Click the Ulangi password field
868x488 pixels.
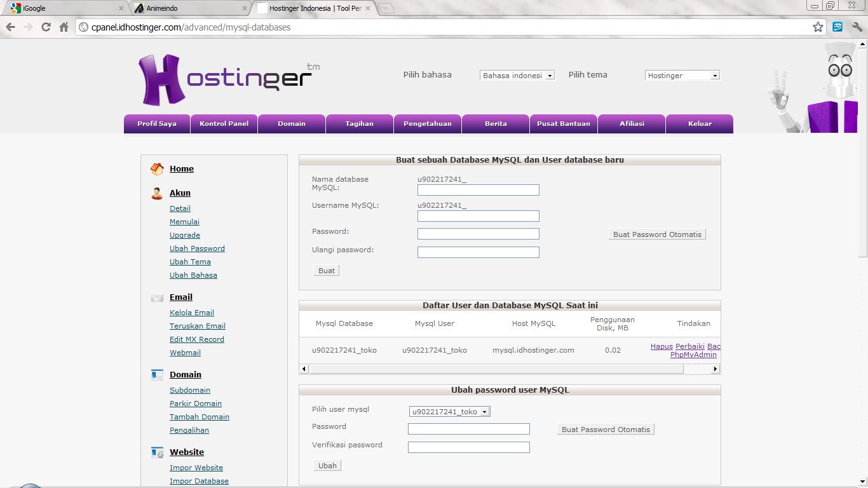click(x=478, y=252)
